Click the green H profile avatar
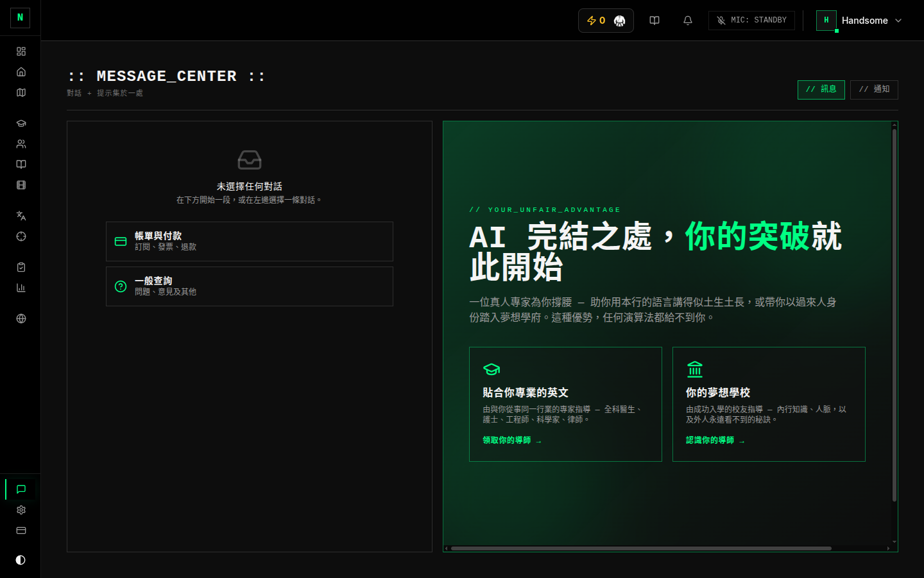The width and height of the screenshot is (924, 578). pos(826,21)
